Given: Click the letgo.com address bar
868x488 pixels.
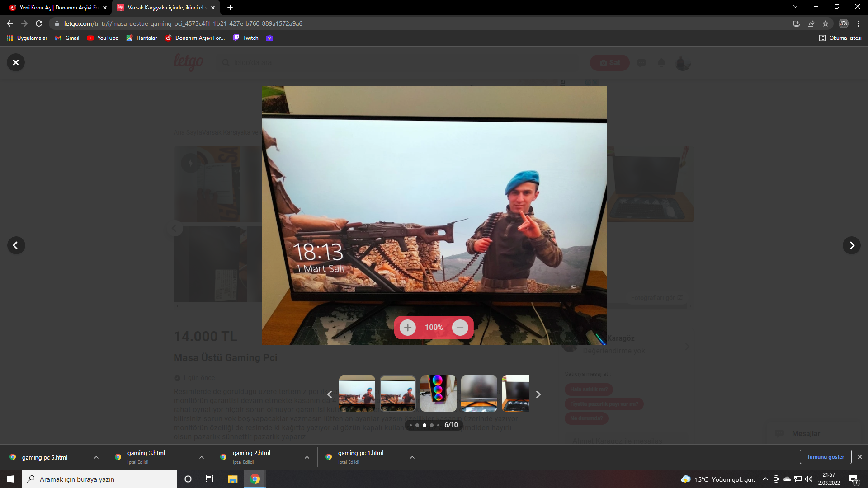Looking at the screenshot, I should pos(420,23).
